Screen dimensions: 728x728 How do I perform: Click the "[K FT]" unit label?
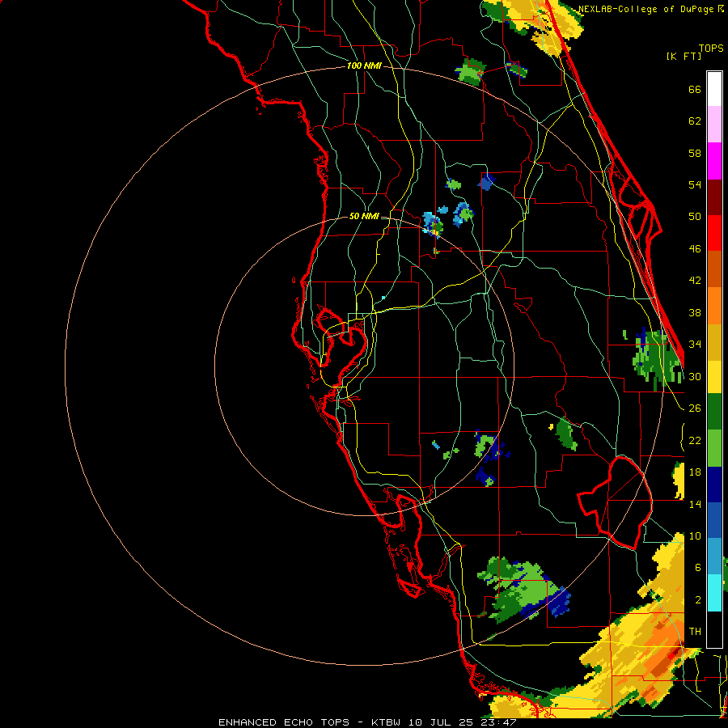684,56
